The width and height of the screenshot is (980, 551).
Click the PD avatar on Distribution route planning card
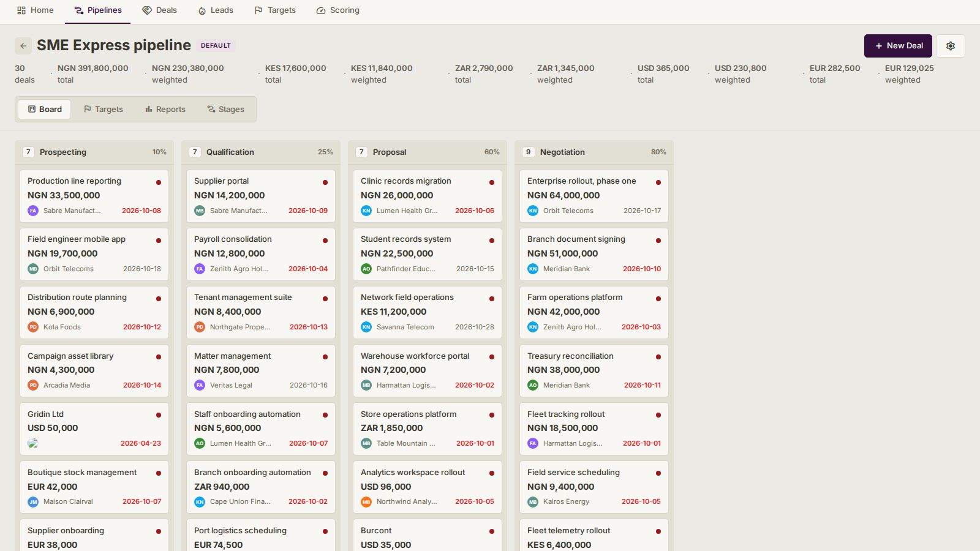point(33,327)
